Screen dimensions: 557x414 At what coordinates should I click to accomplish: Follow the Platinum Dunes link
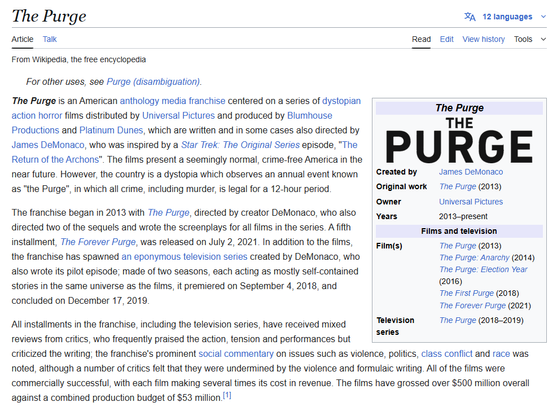(111, 130)
